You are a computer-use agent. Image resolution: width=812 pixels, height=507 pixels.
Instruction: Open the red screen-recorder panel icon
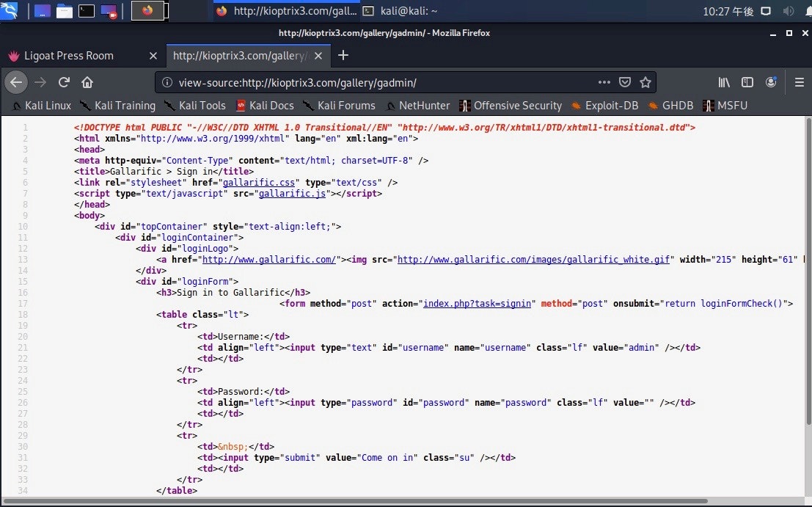[109, 12]
